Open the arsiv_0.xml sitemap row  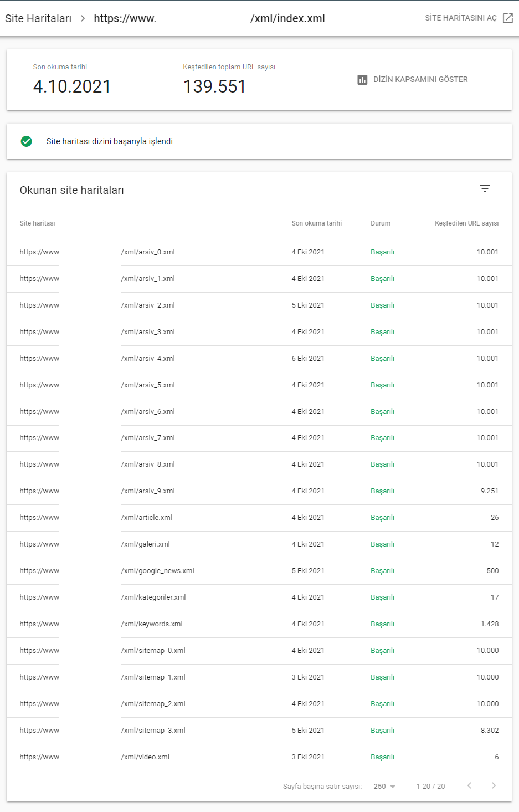click(148, 252)
